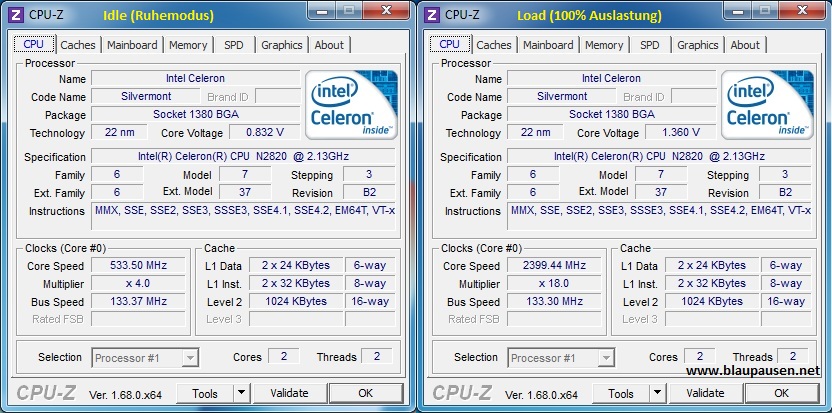Select SPD tab in Load window
Screen dimensions: 832x413
(649, 45)
